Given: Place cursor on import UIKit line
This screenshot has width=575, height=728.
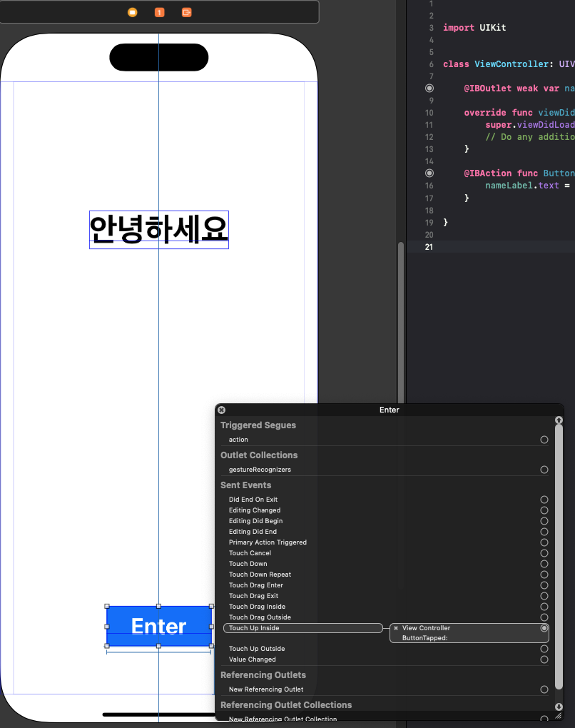Looking at the screenshot, I should coord(474,27).
